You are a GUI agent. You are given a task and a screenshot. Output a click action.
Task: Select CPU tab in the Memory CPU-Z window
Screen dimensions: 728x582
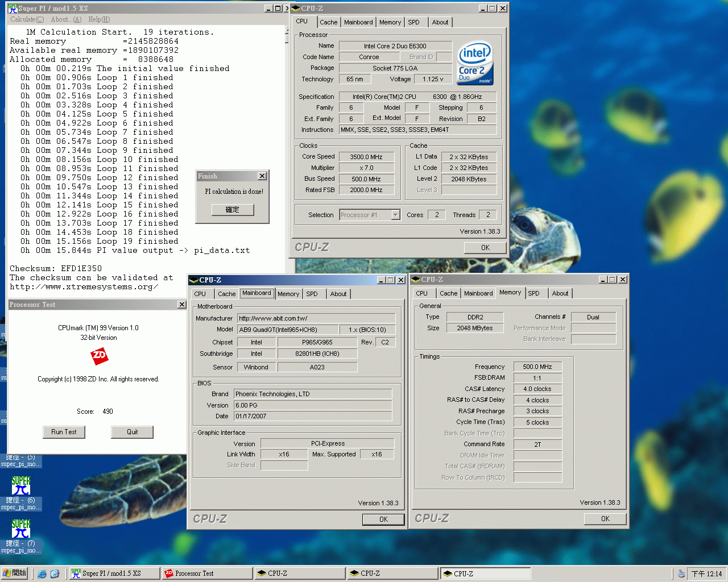422,293
